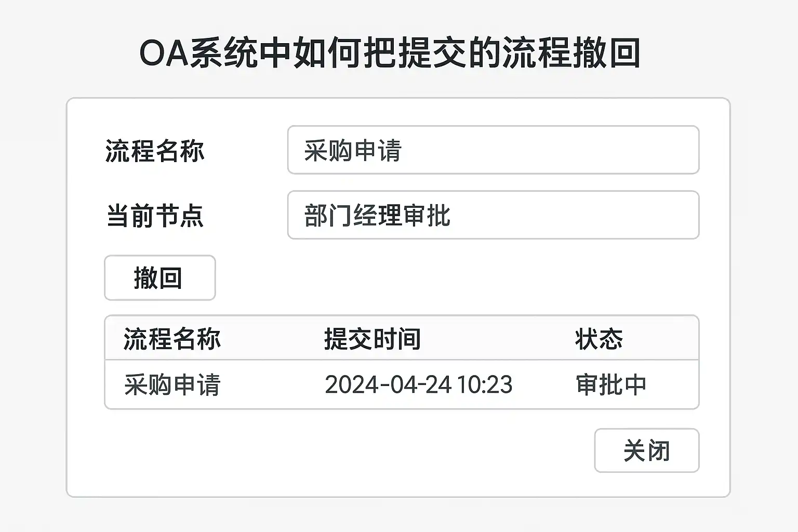This screenshot has height=532, width=798.
Task: Sort by the 流程名称 table column header
Action: tap(172, 339)
